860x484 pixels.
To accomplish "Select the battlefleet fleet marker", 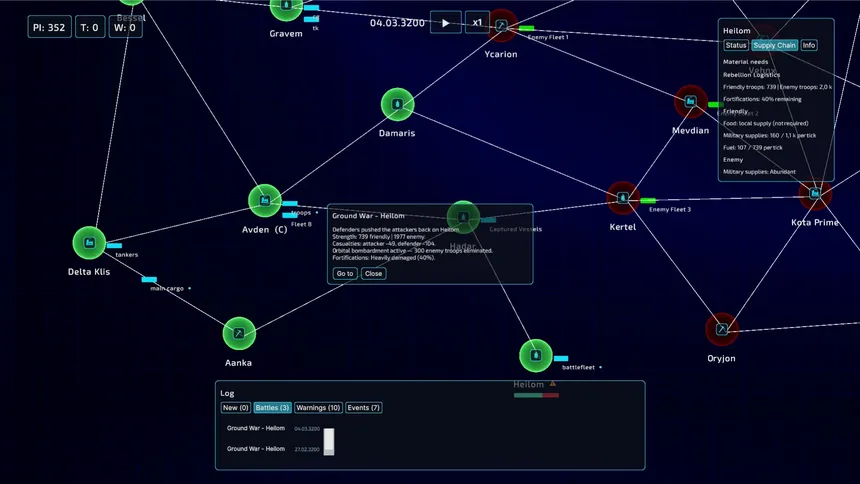I will click(561, 358).
